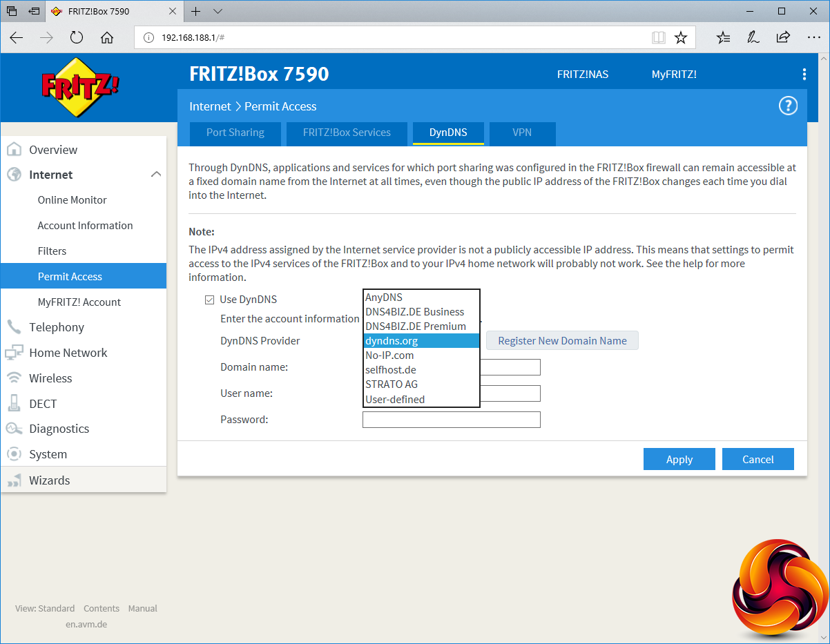This screenshot has height=644, width=830.
Task: Choose STRATO AG provider option
Action: pyautogui.click(x=421, y=384)
